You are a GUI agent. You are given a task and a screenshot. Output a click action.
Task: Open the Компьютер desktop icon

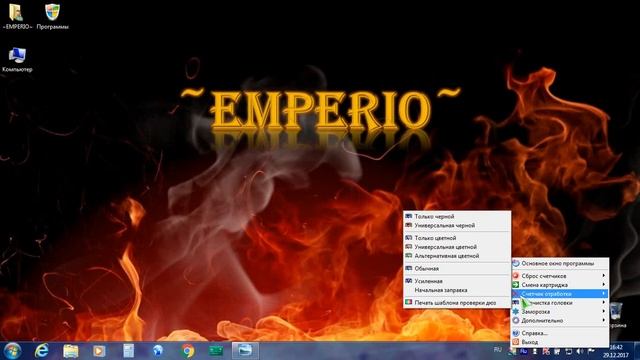pos(17,60)
